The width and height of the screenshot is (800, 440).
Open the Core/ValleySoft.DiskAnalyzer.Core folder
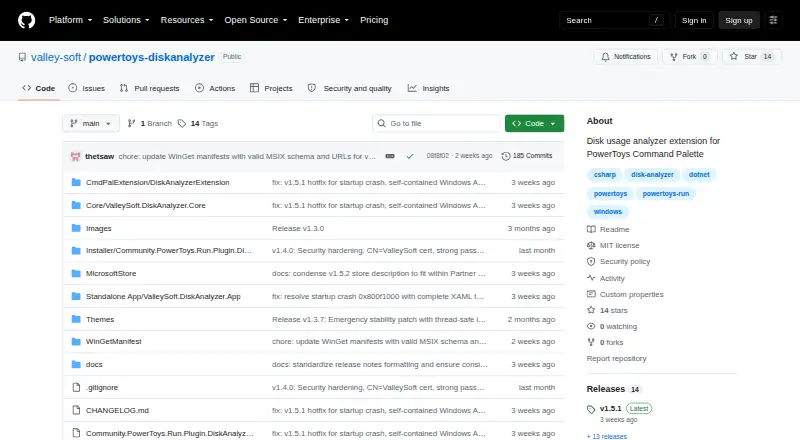[145, 205]
